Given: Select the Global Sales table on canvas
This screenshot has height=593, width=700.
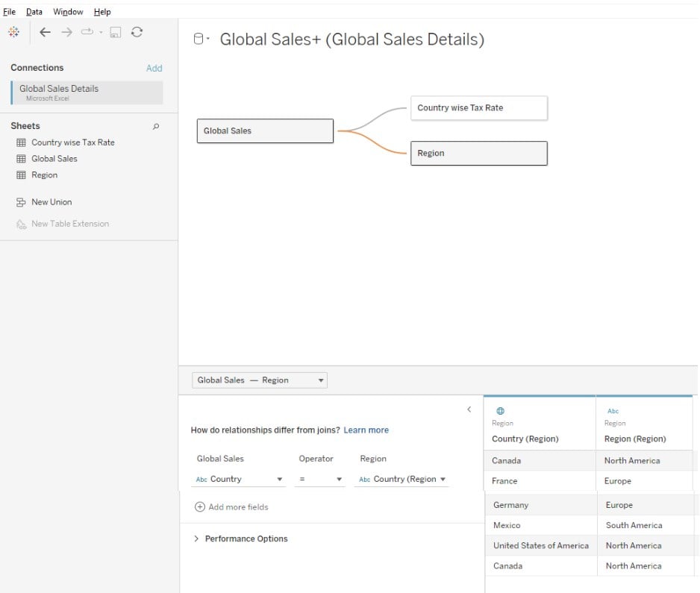Looking at the screenshot, I should (265, 131).
